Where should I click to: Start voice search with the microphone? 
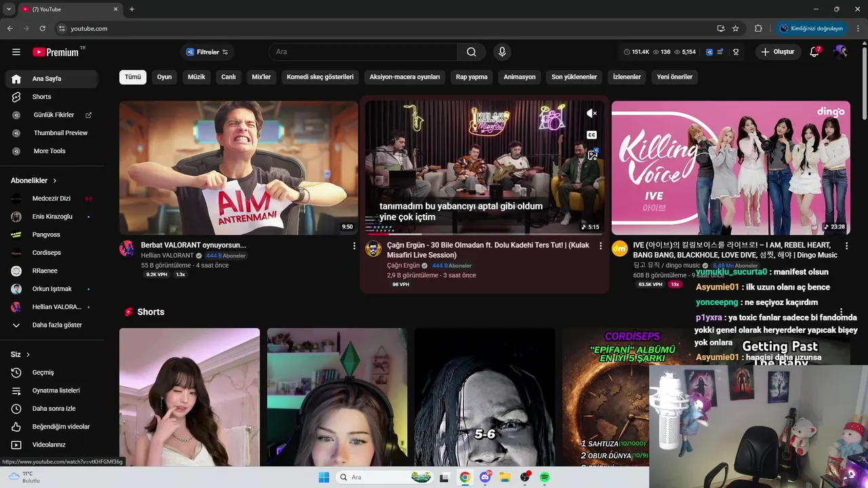(x=502, y=52)
